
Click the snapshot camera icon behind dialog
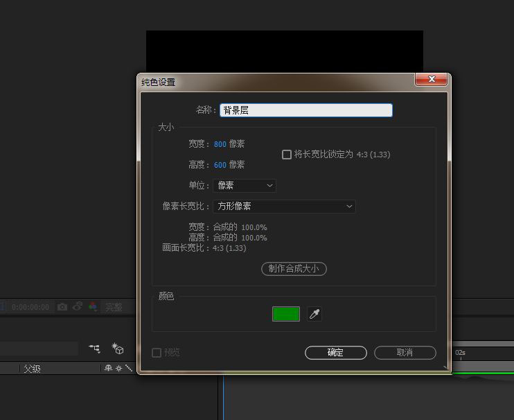pos(62,307)
